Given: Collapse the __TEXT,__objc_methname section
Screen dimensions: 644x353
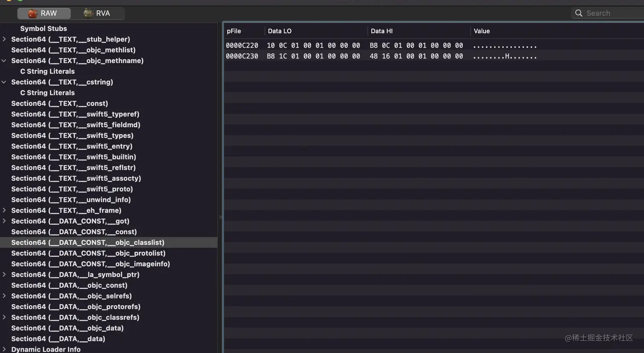Looking at the screenshot, I should [4, 61].
